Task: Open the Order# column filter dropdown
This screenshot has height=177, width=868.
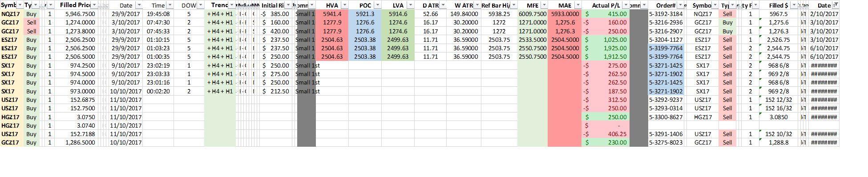Action: [x=680, y=5]
